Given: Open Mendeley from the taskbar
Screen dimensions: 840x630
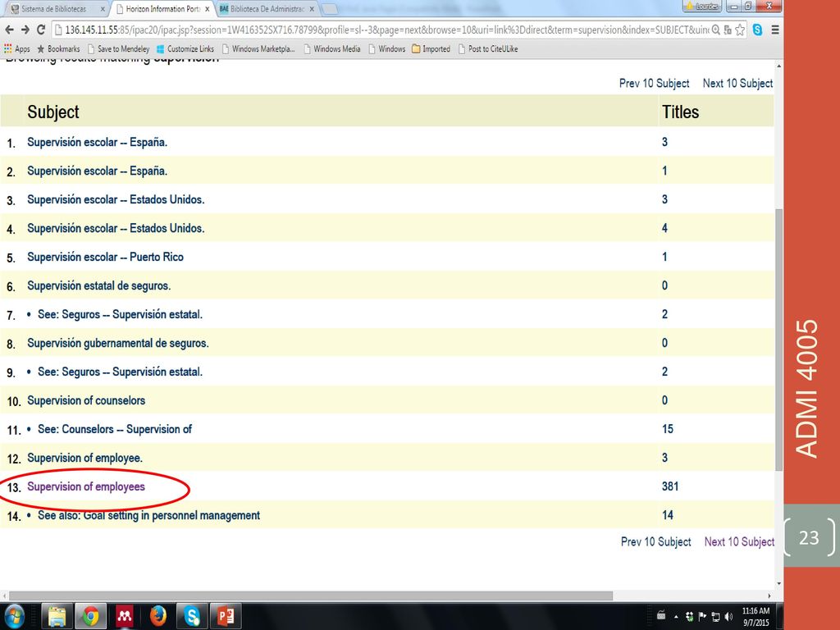Looking at the screenshot, I should [125, 616].
